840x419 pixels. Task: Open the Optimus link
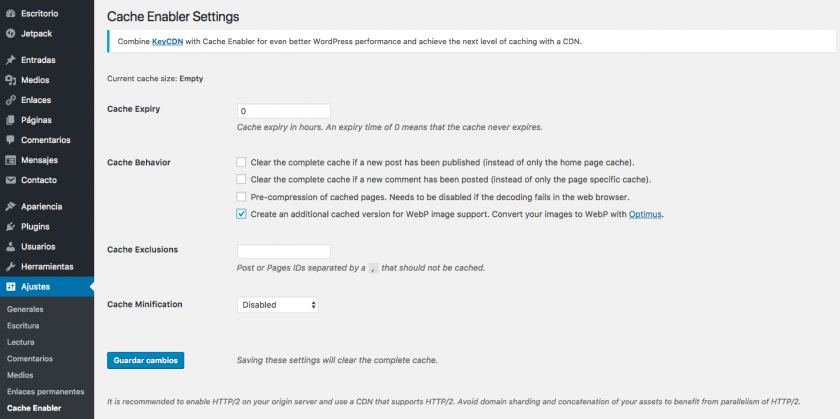point(645,214)
